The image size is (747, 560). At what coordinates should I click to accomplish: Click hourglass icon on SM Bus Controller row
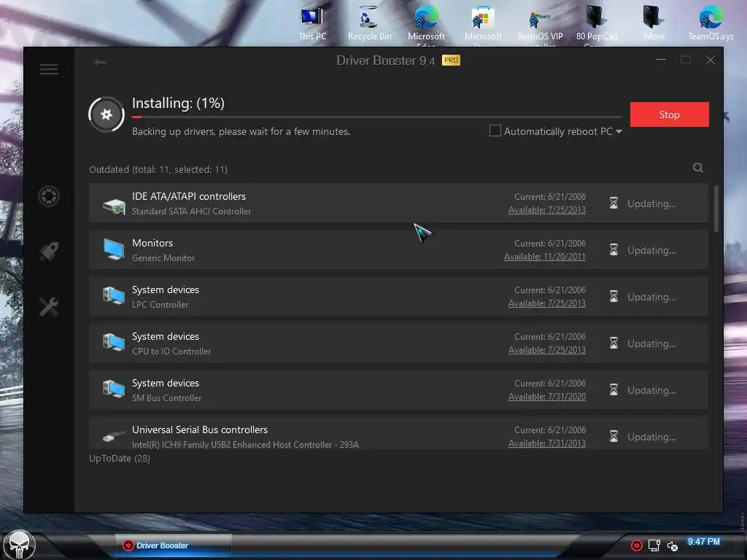coord(614,389)
